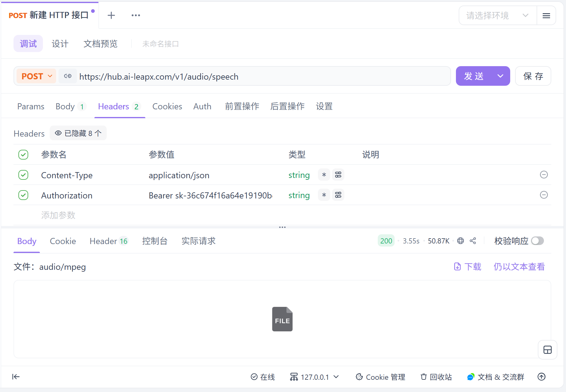
Task: Change the Content-Type string type
Action: click(x=299, y=175)
